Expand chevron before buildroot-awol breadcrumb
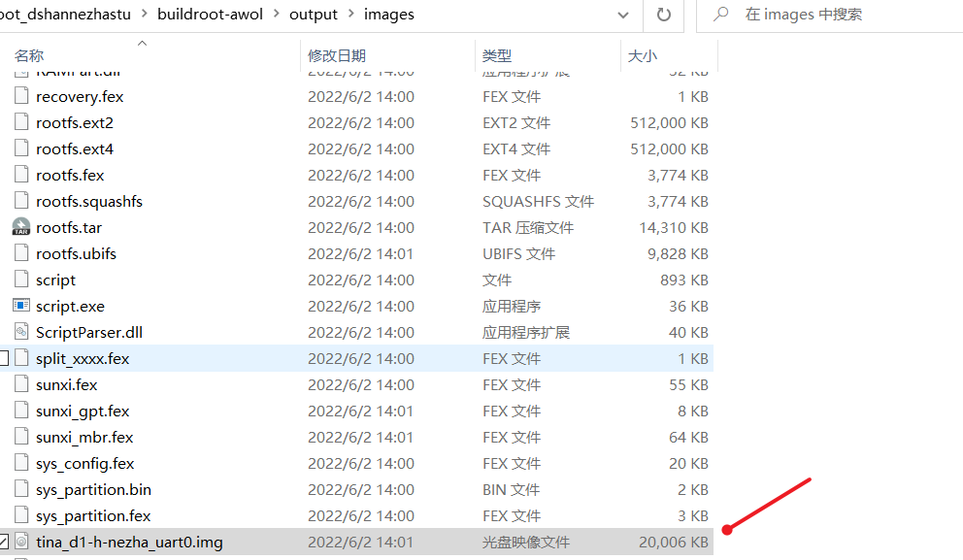 click(145, 15)
